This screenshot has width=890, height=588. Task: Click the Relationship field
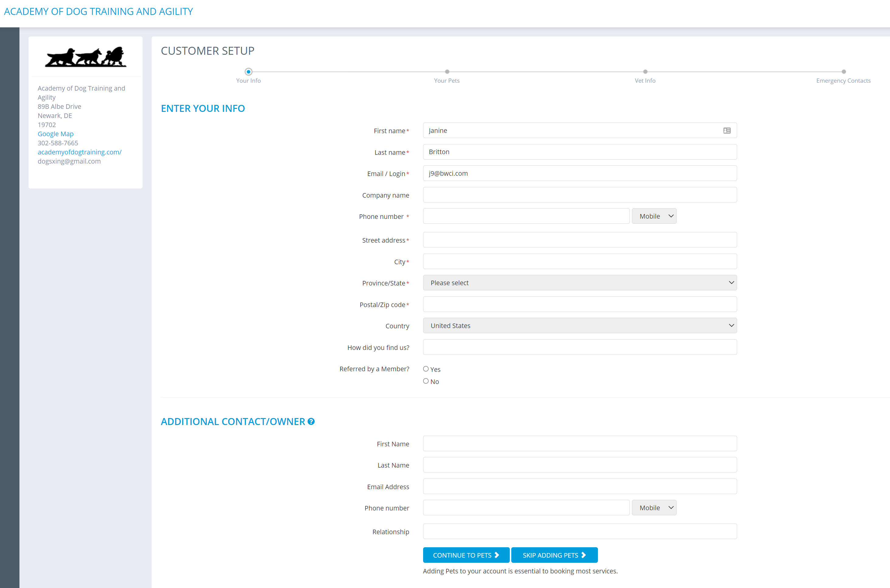click(x=580, y=531)
